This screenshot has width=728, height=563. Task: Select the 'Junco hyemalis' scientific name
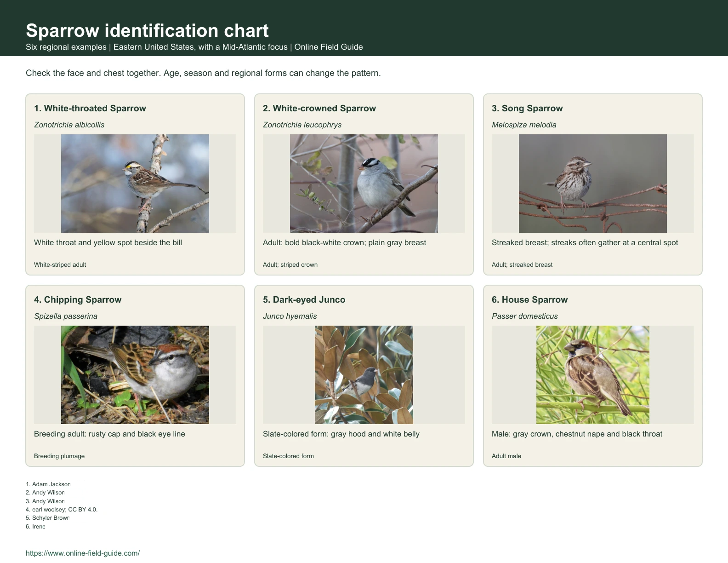290,316
